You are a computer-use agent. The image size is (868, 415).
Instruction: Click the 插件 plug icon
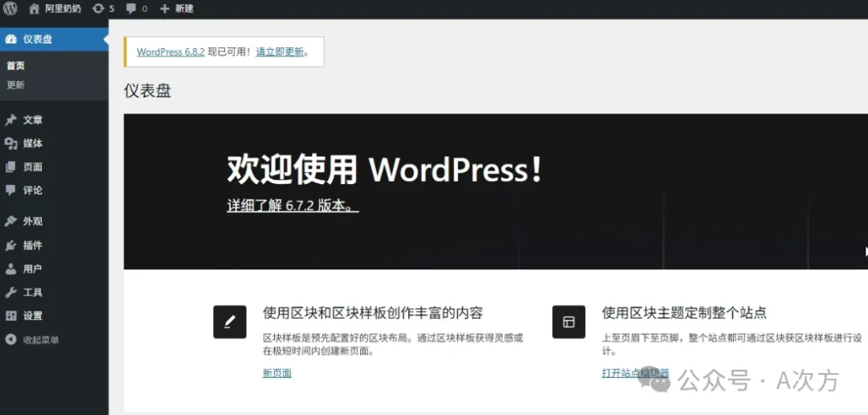point(10,245)
